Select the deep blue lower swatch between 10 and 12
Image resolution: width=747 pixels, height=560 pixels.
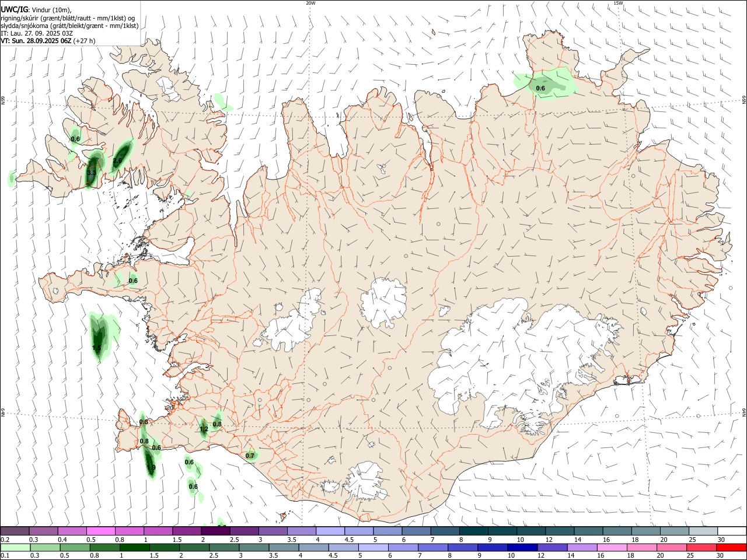(522, 547)
